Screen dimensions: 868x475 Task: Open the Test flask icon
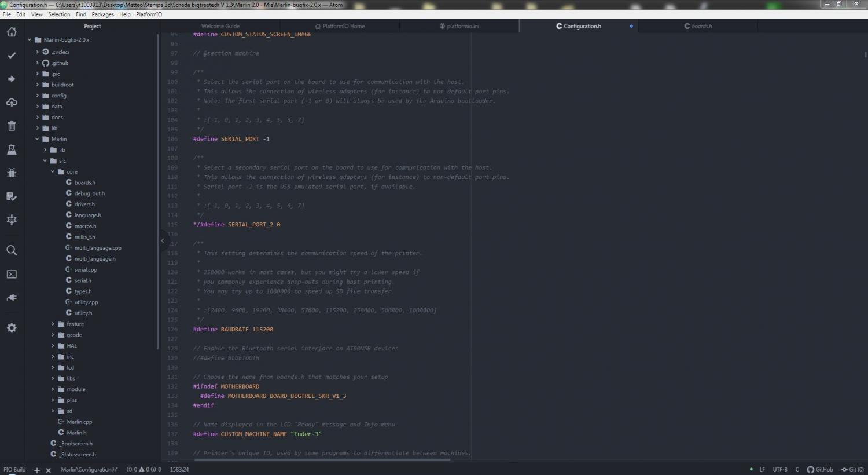[x=12, y=149]
